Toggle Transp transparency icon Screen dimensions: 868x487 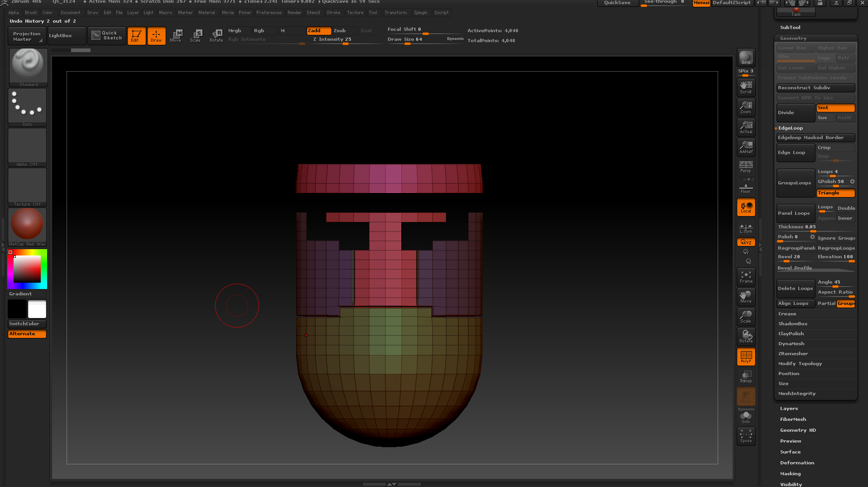(746, 376)
